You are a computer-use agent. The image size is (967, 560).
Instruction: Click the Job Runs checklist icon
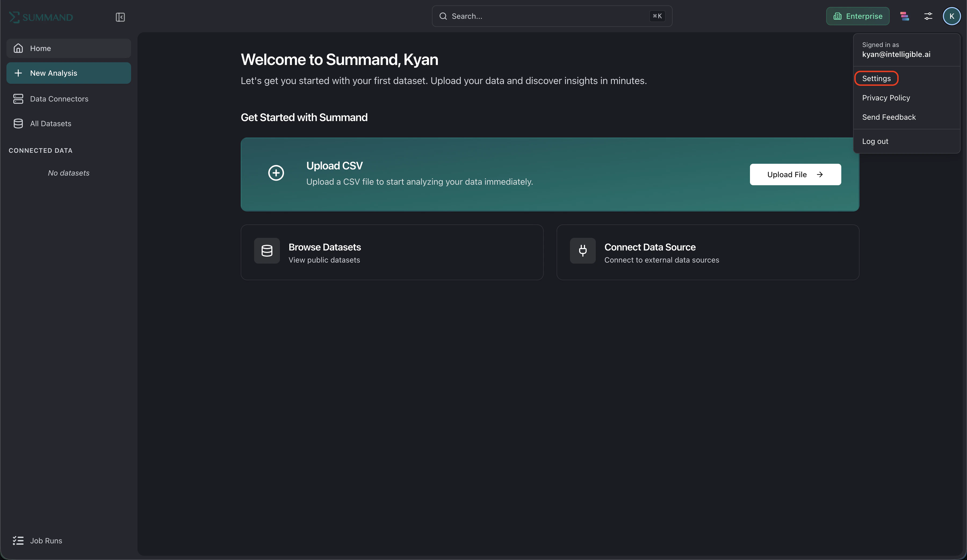coord(18,540)
